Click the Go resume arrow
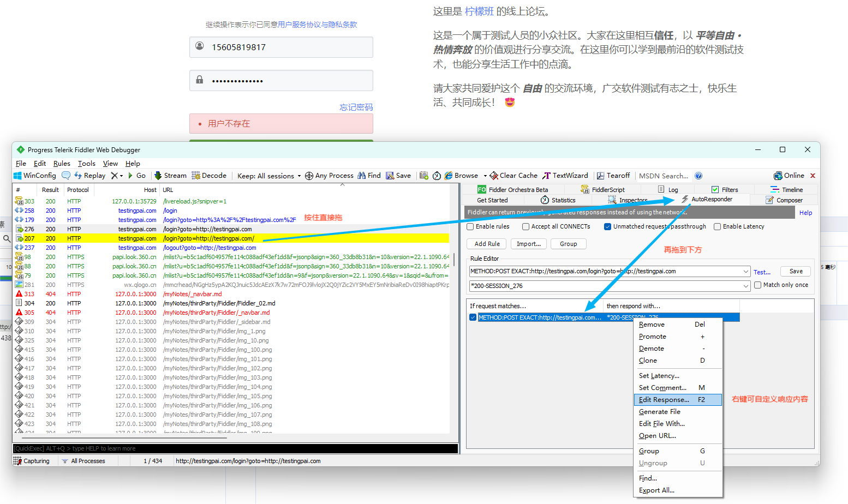 137,176
